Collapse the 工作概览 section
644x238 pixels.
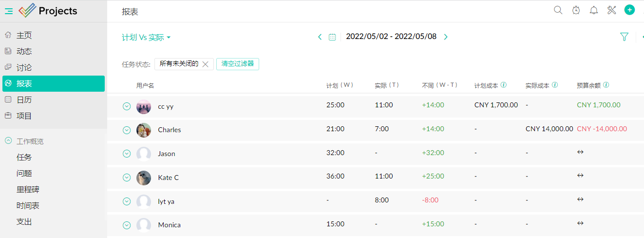click(x=8, y=141)
